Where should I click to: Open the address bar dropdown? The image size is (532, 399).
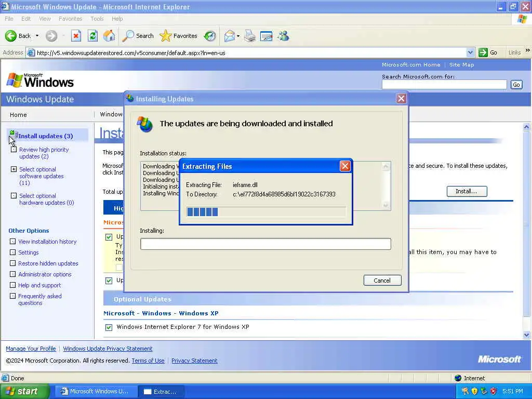pos(470,52)
